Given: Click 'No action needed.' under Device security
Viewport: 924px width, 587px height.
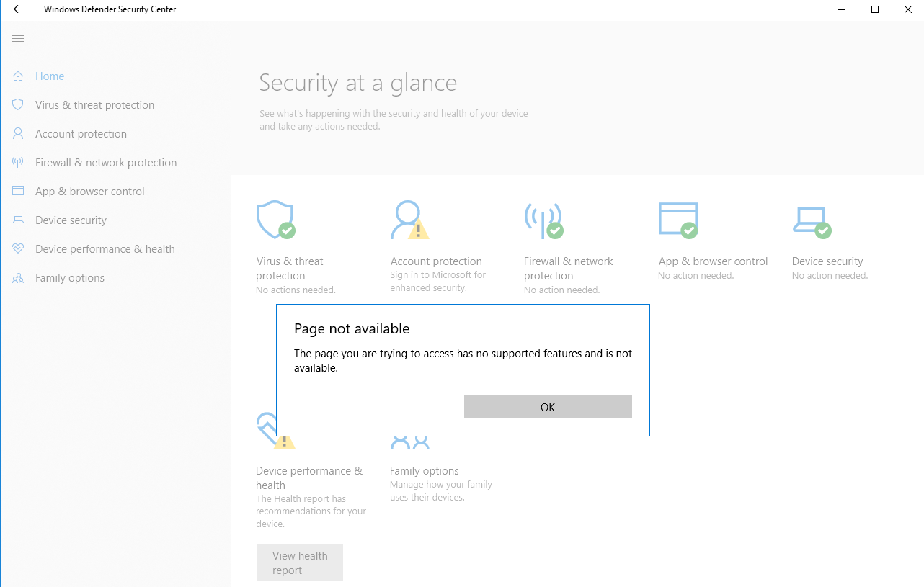Looking at the screenshot, I should (830, 276).
